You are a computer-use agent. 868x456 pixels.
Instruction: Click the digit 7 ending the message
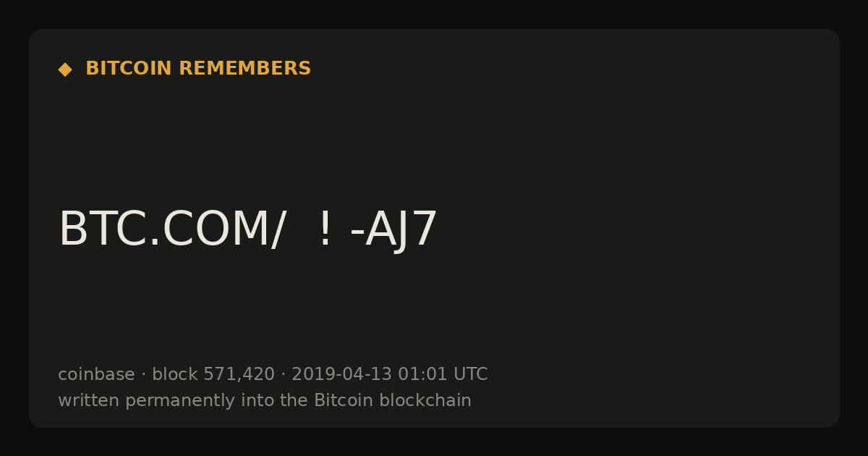click(425, 230)
